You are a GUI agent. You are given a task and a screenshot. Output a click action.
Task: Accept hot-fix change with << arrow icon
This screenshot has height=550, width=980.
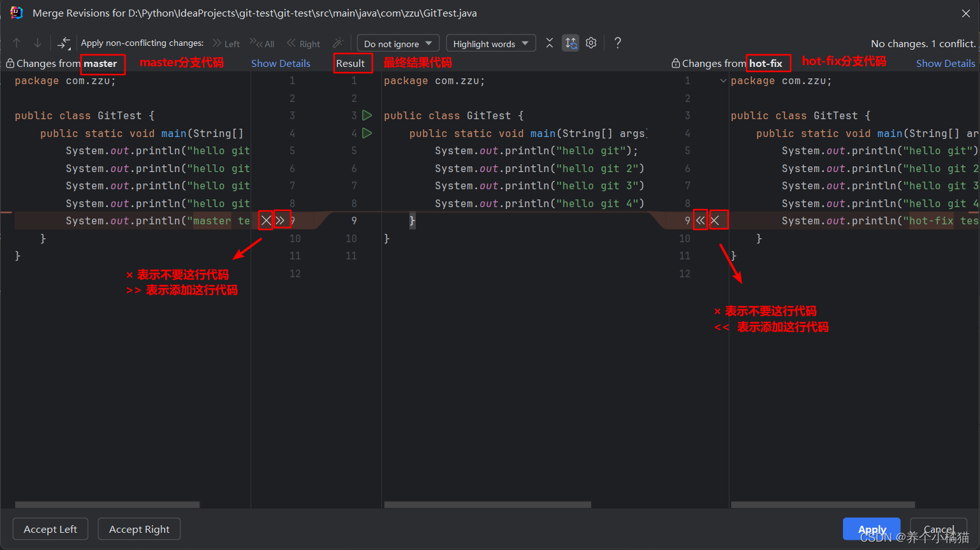(700, 221)
